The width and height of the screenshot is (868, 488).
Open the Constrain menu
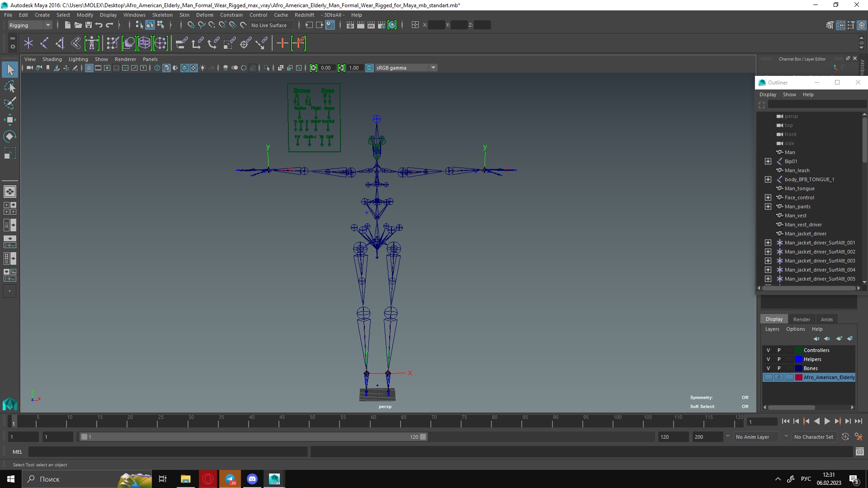click(231, 15)
